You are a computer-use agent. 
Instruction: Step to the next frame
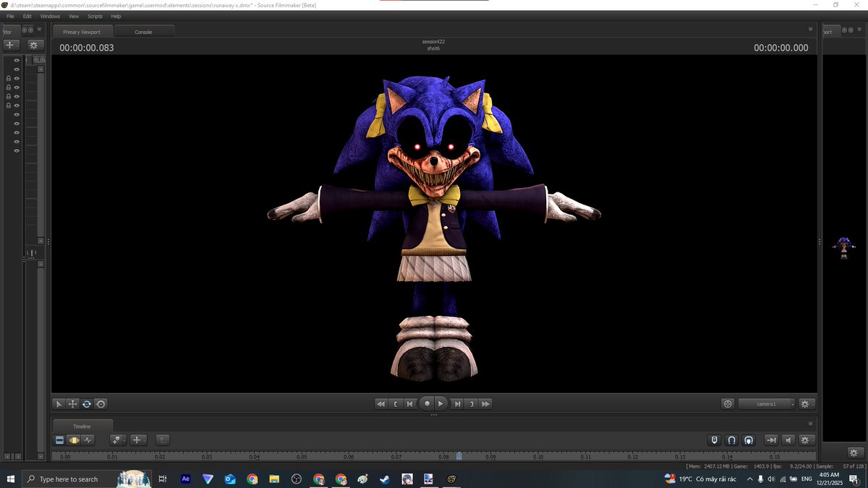[457, 404]
